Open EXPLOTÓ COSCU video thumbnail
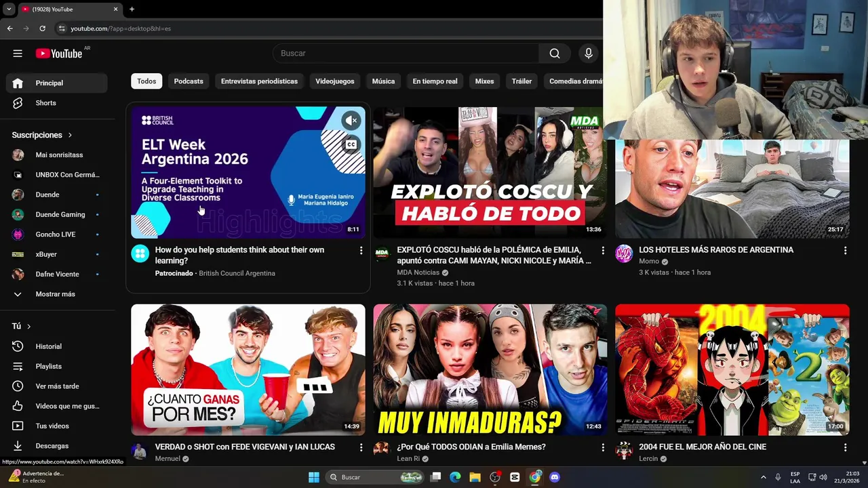 click(x=490, y=172)
